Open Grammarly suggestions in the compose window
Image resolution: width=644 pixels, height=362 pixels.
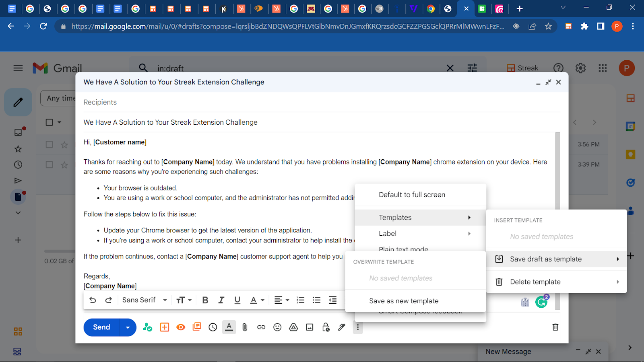tap(541, 302)
